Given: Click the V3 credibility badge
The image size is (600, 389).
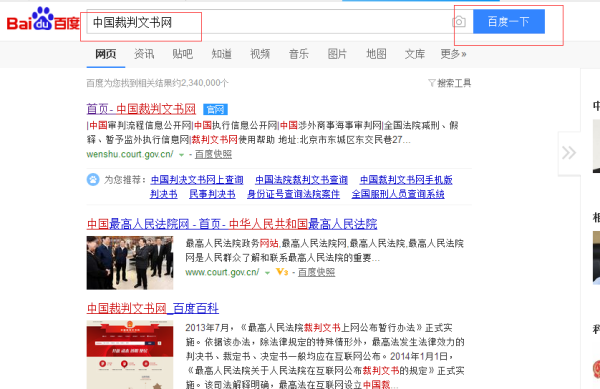Looking at the screenshot, I should 282,272.
